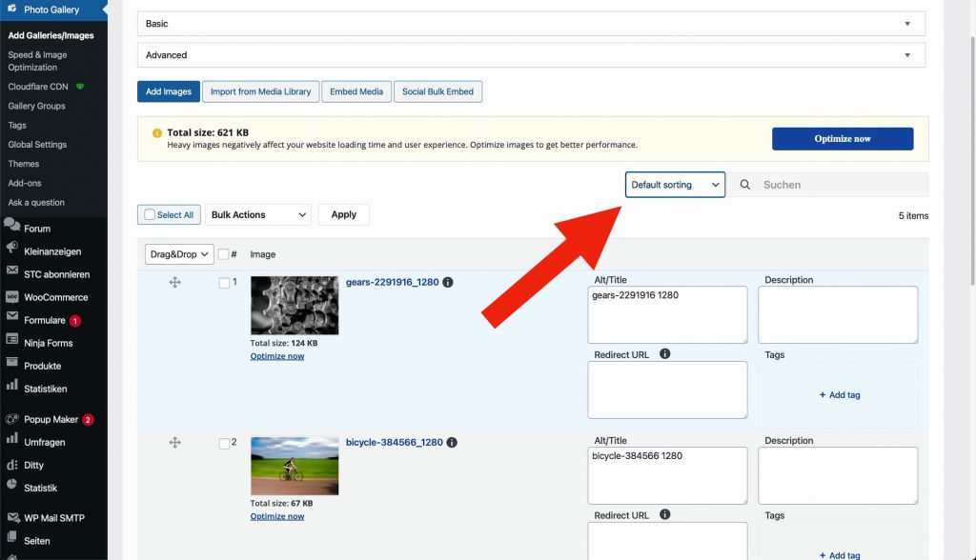The height and width of the screenshot is (560, 976).
Task: Expand the Advanced settings section
Action: pyautogui.click(x=531, y=55)
